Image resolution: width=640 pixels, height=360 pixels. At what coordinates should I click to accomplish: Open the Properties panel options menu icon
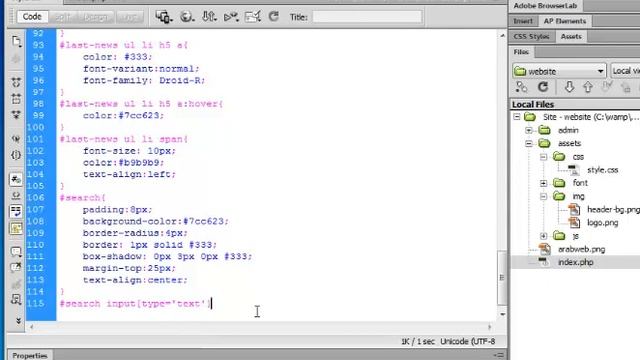499,356
